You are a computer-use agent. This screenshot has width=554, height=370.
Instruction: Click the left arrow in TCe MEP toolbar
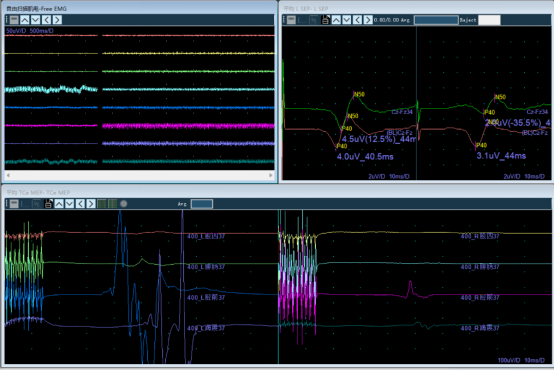(80, 204)
